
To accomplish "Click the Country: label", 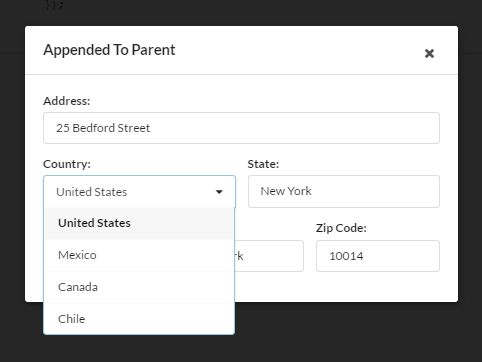I will point(67,164).
